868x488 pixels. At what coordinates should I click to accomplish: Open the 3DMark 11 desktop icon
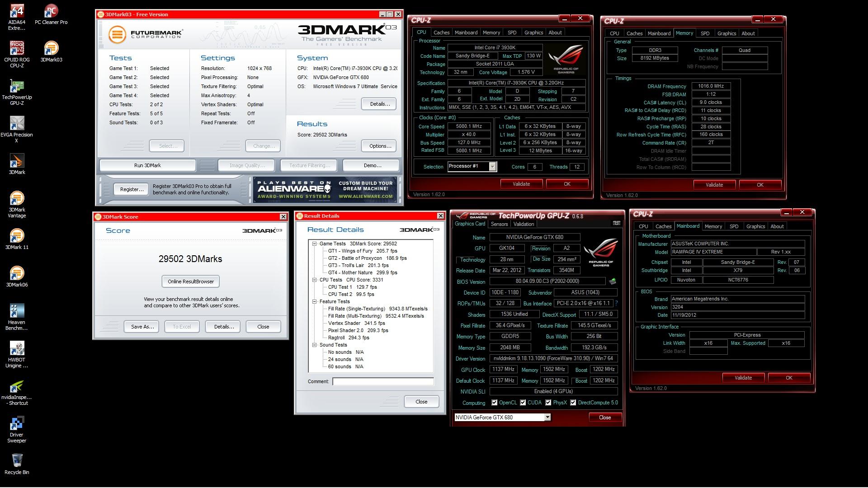pyautogui.click(x=17, y=239)
